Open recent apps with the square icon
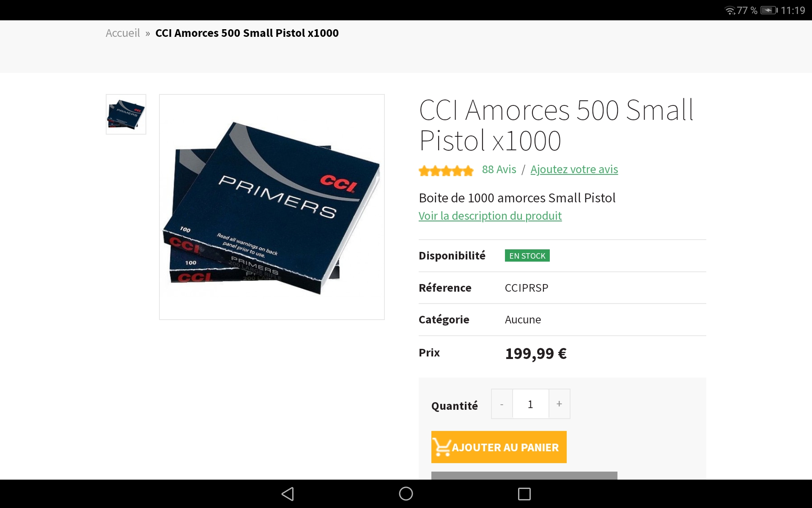This screenshot has height=508, width=812. [524, 494]
